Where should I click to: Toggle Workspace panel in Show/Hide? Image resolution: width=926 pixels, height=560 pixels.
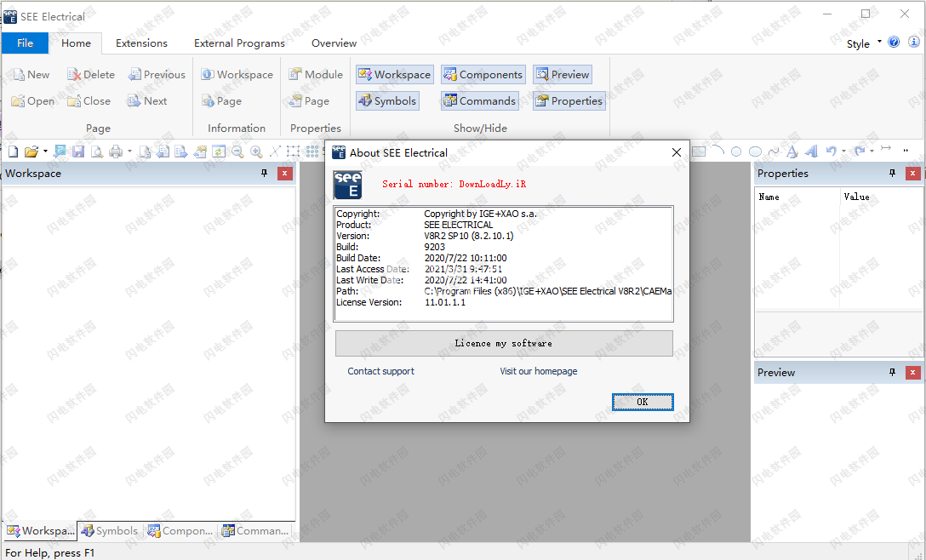[395, 74]
